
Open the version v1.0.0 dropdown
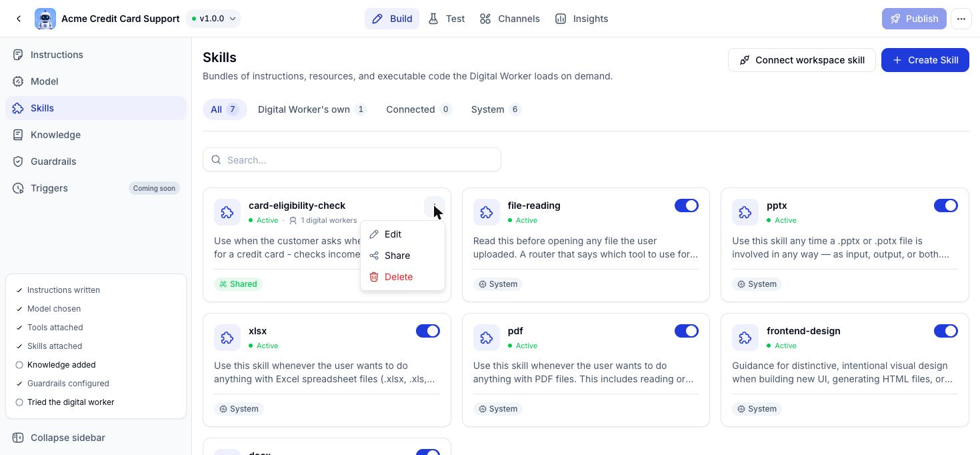point(213,19)
